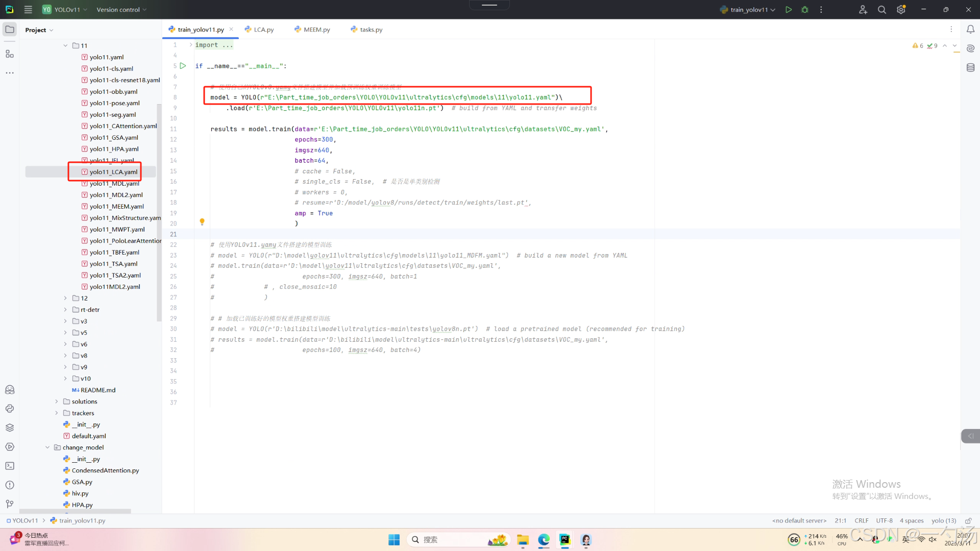This screenshot has height=551, width=980.
Task: Click the Version control menu button
Action: click(121, 10)
